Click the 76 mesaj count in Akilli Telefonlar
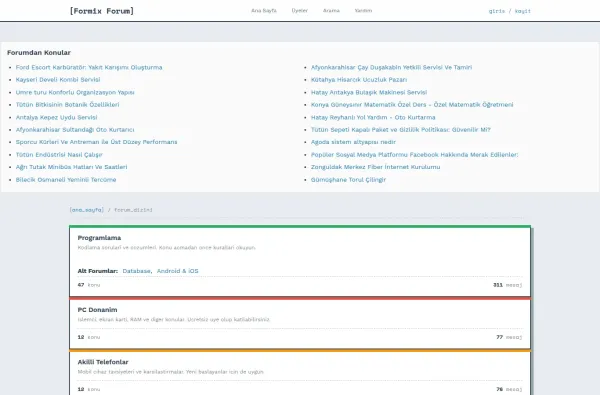Image resolution: width=600 pixels, height=395 pixels. (x=509, y=389)
